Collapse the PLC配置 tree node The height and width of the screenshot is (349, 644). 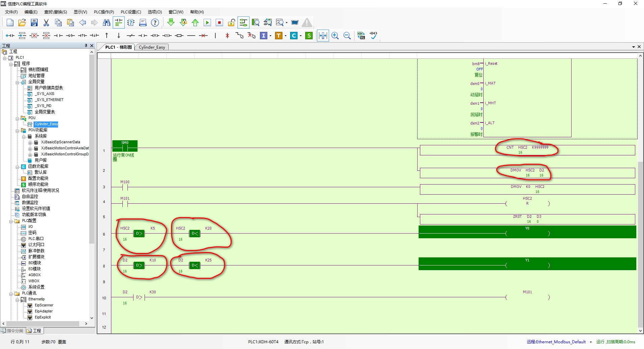pyautogui.click(x=11, y=221)
